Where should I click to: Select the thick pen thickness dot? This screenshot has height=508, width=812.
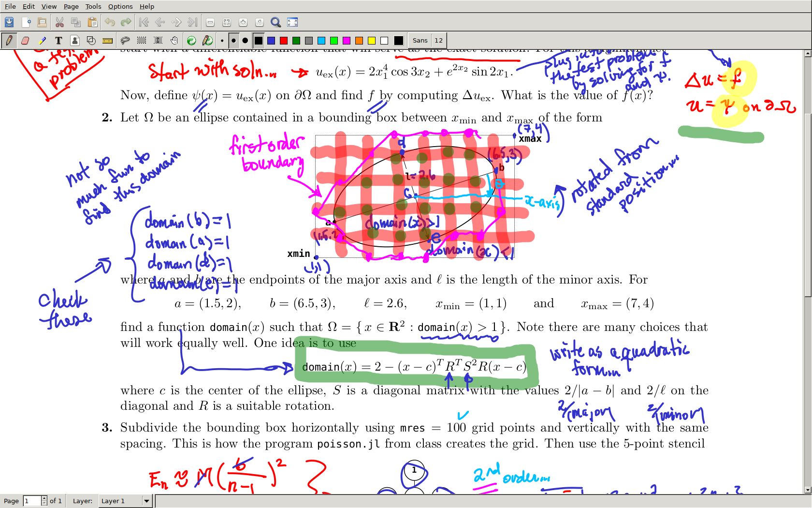click(245, 41)
